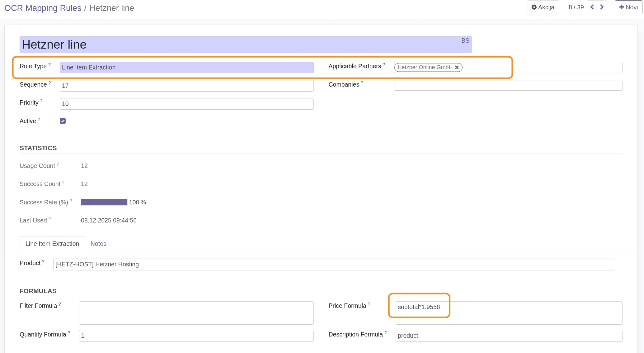Click help icon beside Quantity Formula
The image size is (644, 353).
pos(69,333)
